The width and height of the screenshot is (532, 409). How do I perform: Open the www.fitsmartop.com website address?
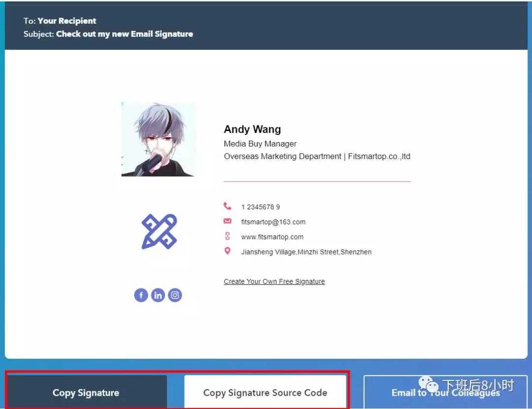point(272,237)
